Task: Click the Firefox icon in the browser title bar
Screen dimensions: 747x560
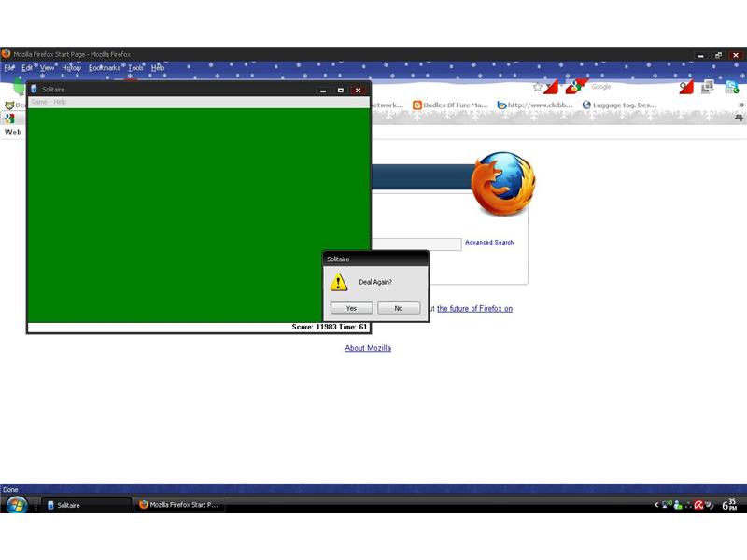Action: [x=7, y=54]
